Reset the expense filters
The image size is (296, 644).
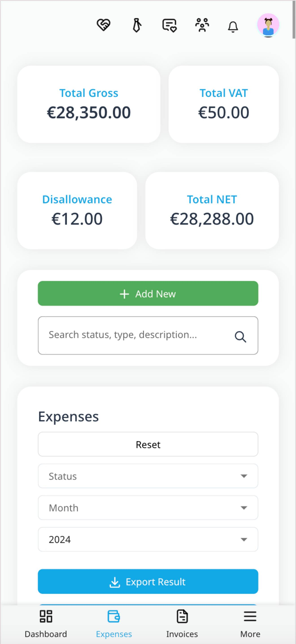pos(148,444)
